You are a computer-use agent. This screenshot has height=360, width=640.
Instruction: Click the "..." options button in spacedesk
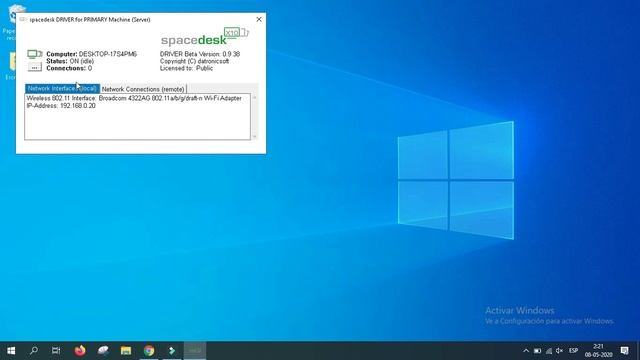35,67
